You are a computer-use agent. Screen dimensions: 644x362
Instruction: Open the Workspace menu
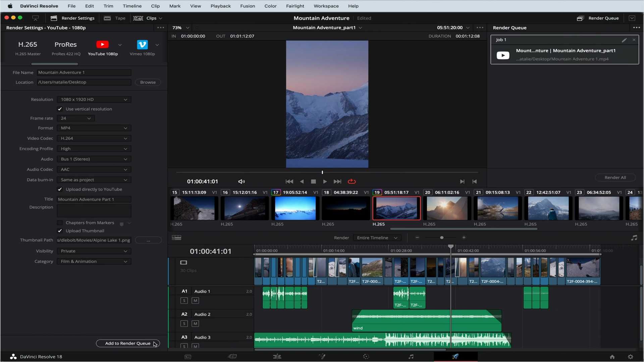(326, 6)
